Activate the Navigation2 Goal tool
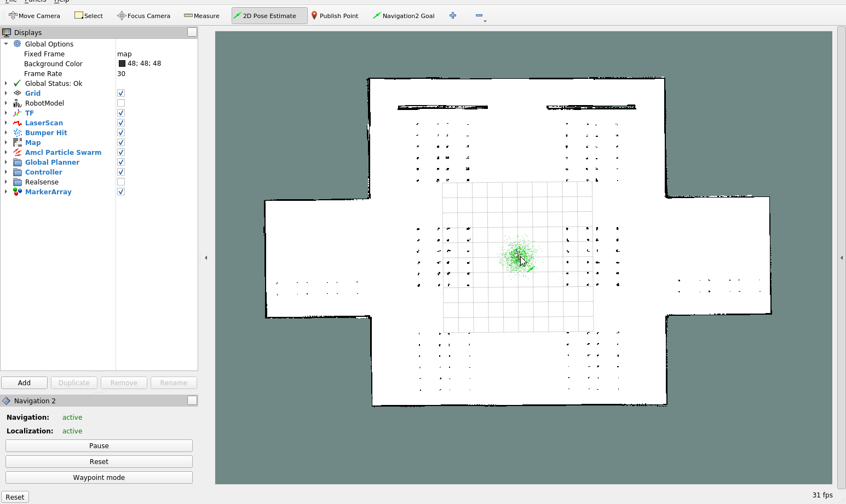The height and width of the screenshot is (504, 846). pos(404,16)
